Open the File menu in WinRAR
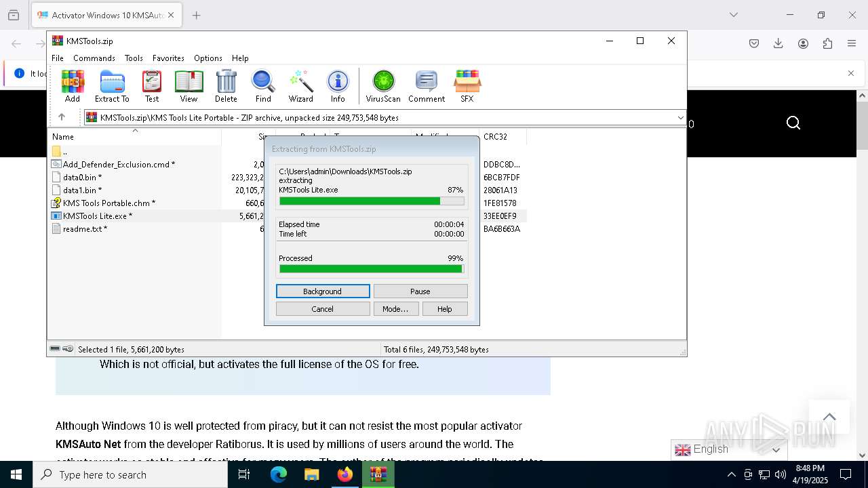This screenshot has width=868, height=488. [x=58, y=58]
